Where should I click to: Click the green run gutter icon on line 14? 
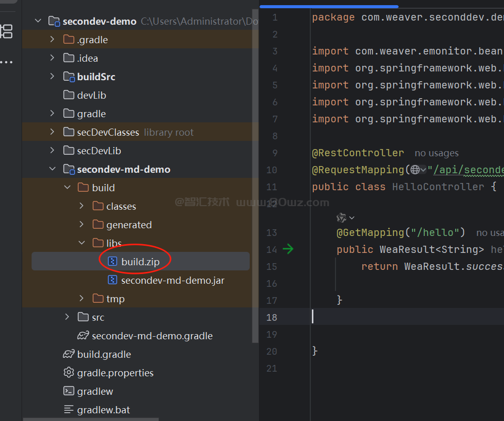pyautogui.click(x=288, y=249)
